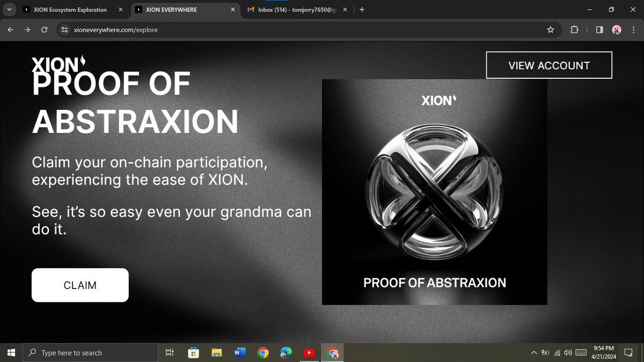Open Microsoft Word from taskbar

click(x=240, y=352)
